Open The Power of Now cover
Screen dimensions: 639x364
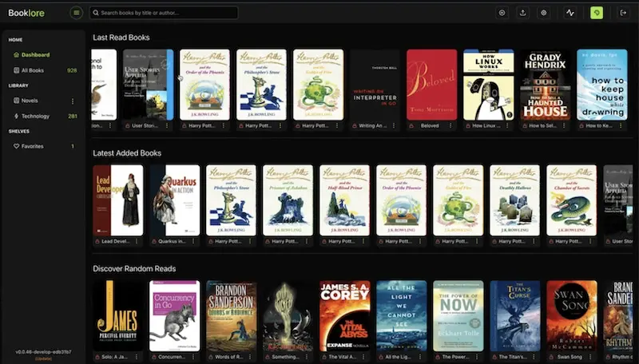click(458, 316)
